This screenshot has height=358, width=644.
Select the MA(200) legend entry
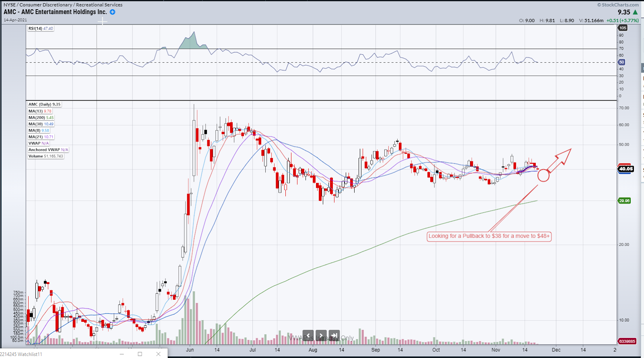click(41, 117)
